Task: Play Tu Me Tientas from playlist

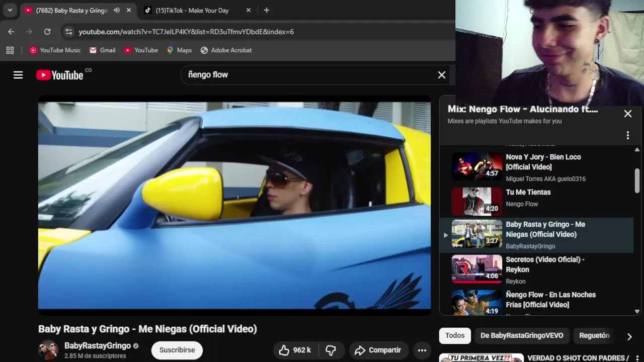Action: pyautogui.click(x=528, y=192)
